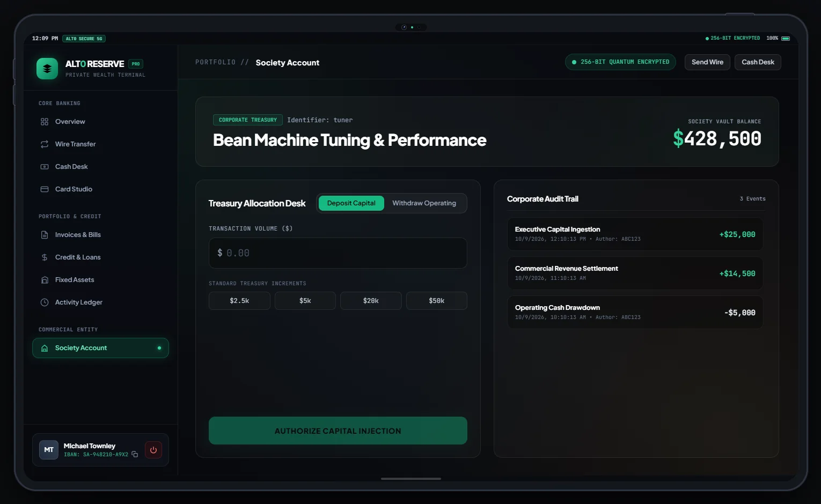Click the Invoices & Bills document icon
Screen dimensions: 821x504
point(45,235)
